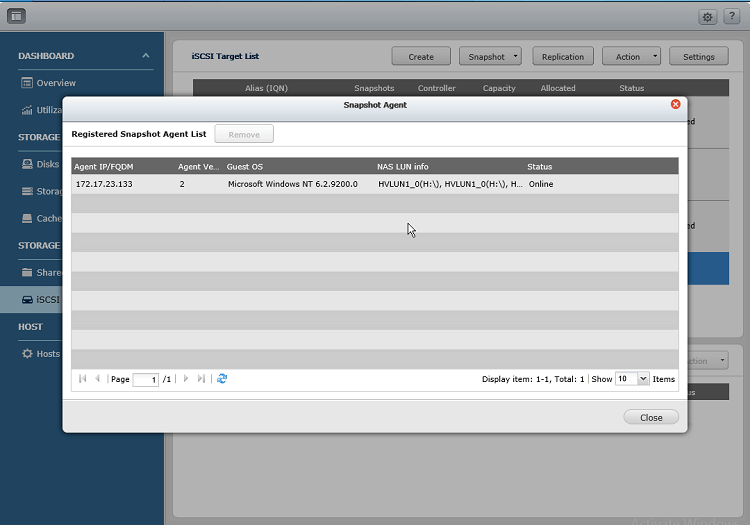This screenshot has height=525, width=750.
Task: Open Overview in the sidebar
Action: (56, 83)
